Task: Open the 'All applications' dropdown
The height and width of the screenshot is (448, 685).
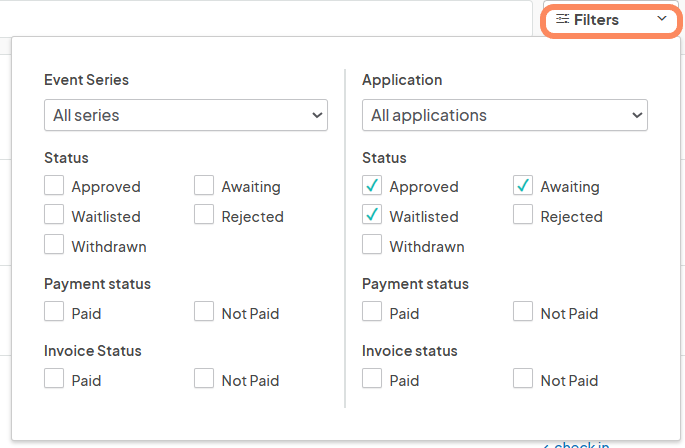Action: (x=505, y=115)
